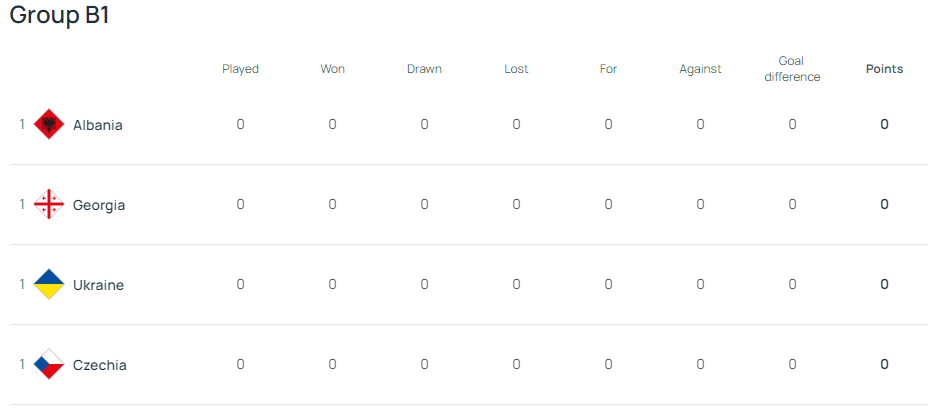The image size is (928, 415).
Task: Click the Albania flag icon
Action: click(x=49, y=124)
